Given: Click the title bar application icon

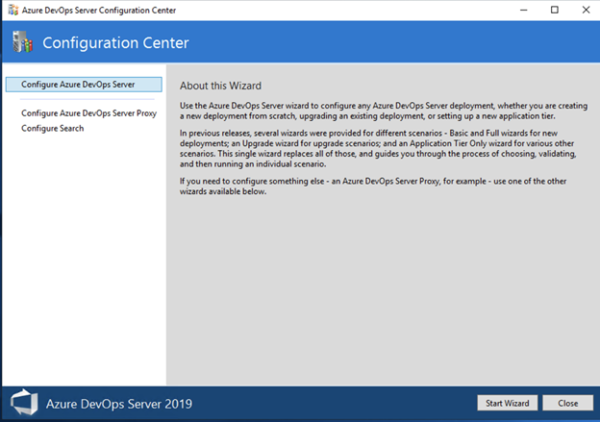Looking at the screenshot, I should tap(13, 10).
